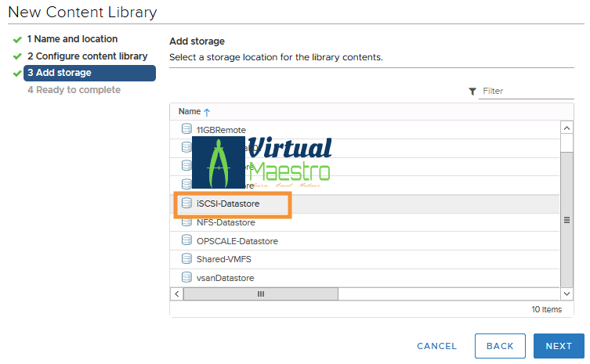Viewport: 590px width, 364px height.
Task: Go to step 2 Configure content library
Action: click(x=87, y=56)
